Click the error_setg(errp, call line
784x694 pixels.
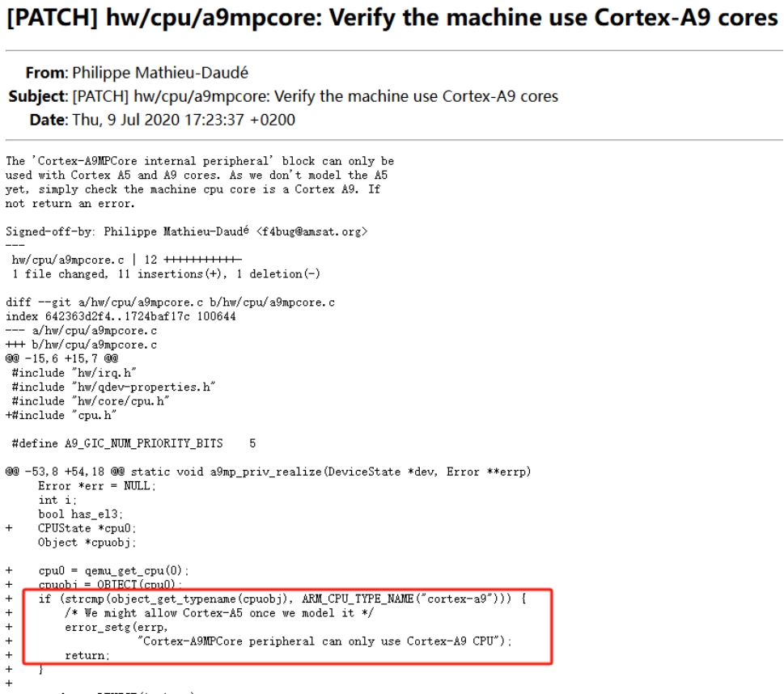point(104,628)
